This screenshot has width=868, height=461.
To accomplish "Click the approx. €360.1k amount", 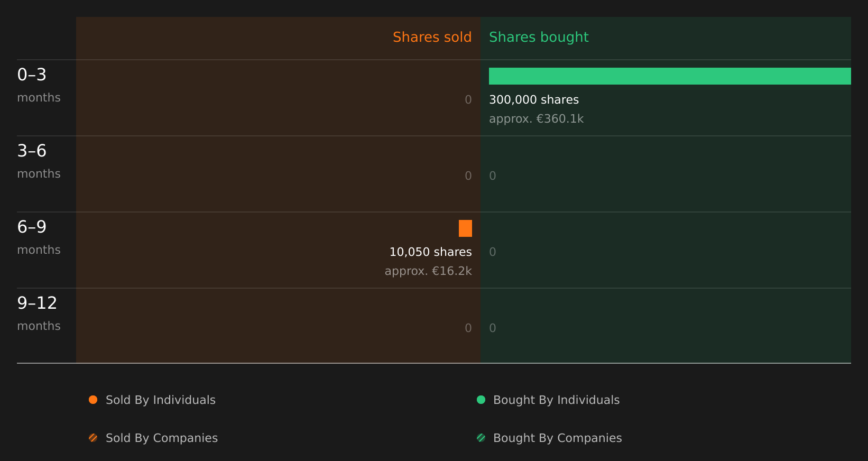I will coord(536,119).
